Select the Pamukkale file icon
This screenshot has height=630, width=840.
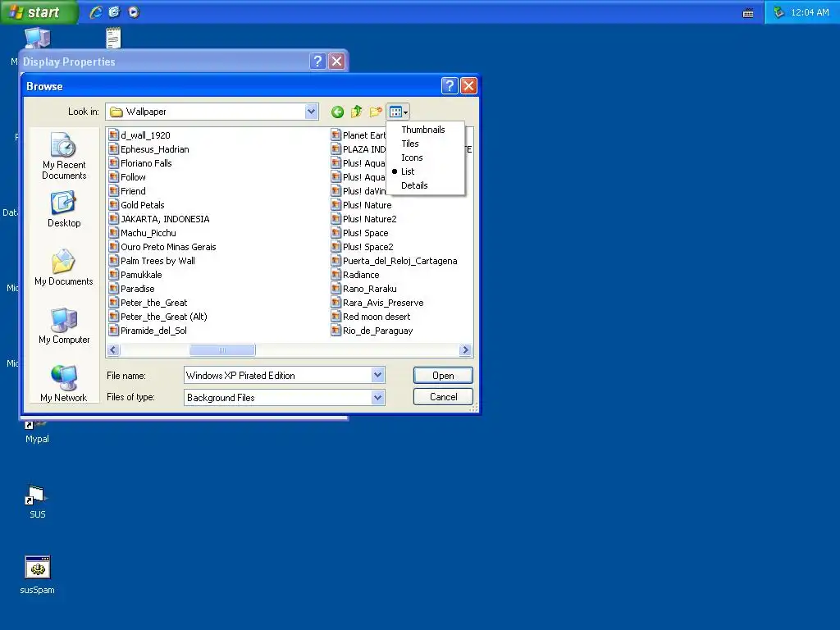[113, 274]
